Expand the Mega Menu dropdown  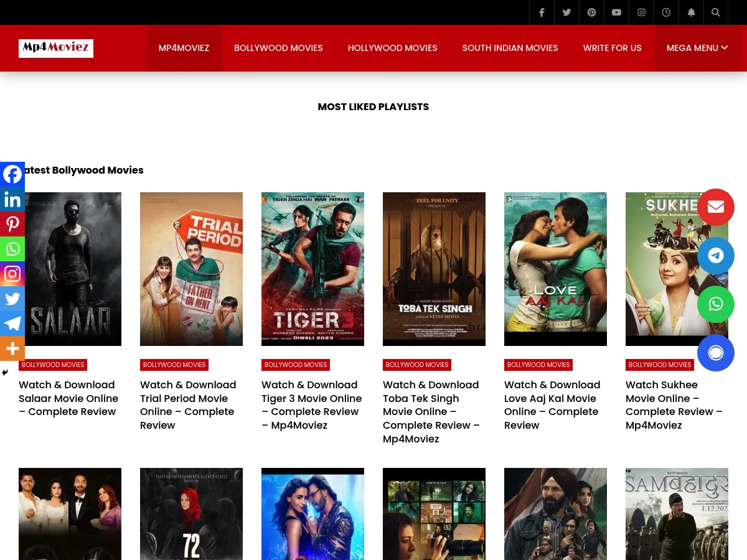[x=697, y=48]
